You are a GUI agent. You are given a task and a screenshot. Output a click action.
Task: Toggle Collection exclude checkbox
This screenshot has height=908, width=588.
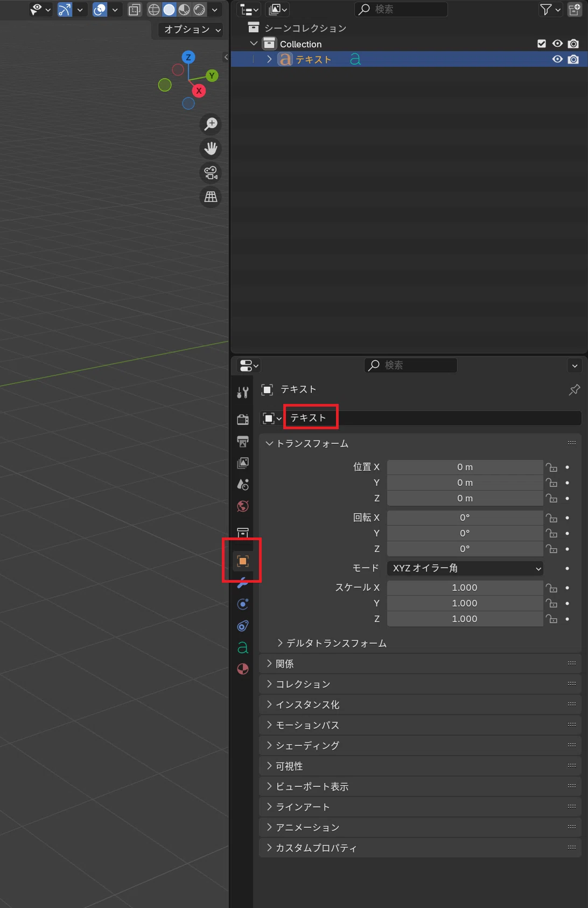(x=542, y=44)
